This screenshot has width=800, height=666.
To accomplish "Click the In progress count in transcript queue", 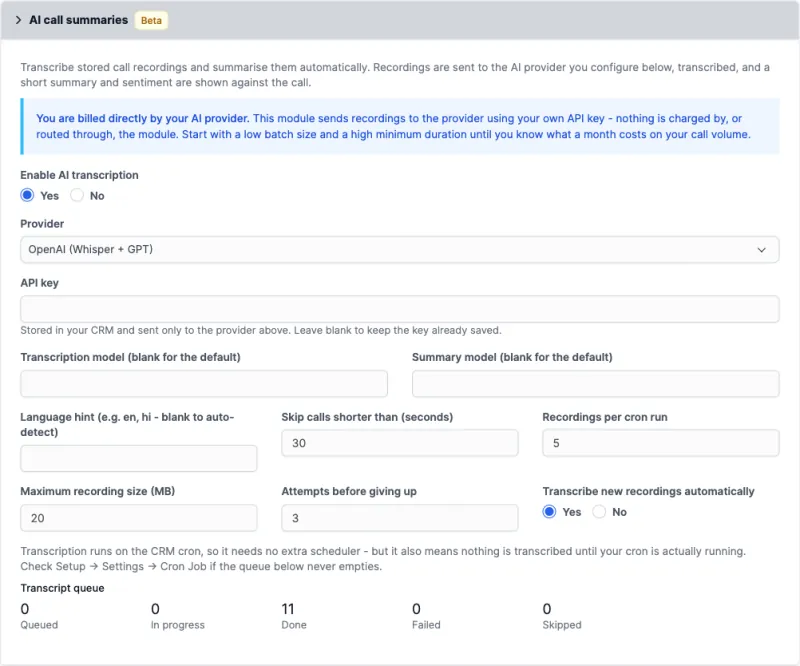I will point(156,609).
